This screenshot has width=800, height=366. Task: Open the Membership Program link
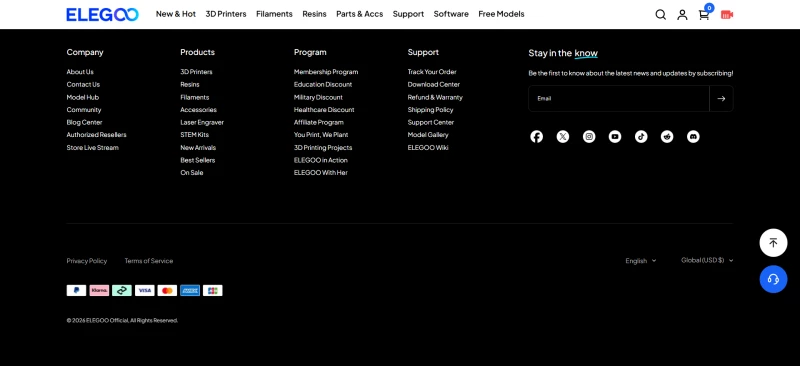326,72
